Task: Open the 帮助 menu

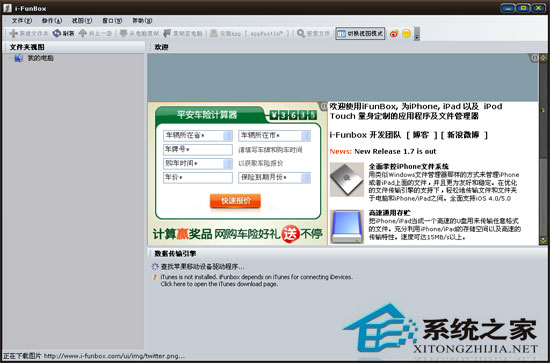Action: pos(142,21)
